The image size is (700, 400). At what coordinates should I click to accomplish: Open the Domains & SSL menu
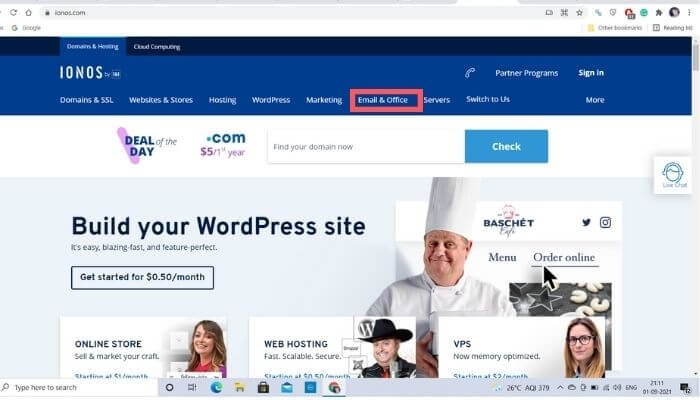tap(87, 100)
